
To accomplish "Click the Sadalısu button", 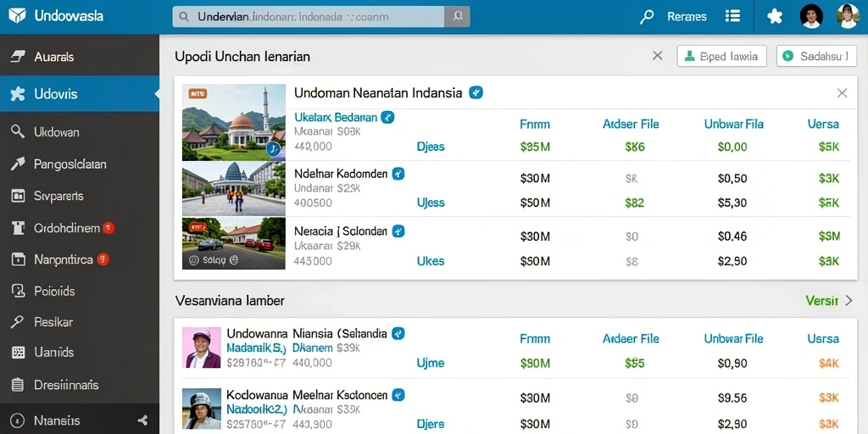I will coord(816,57).
